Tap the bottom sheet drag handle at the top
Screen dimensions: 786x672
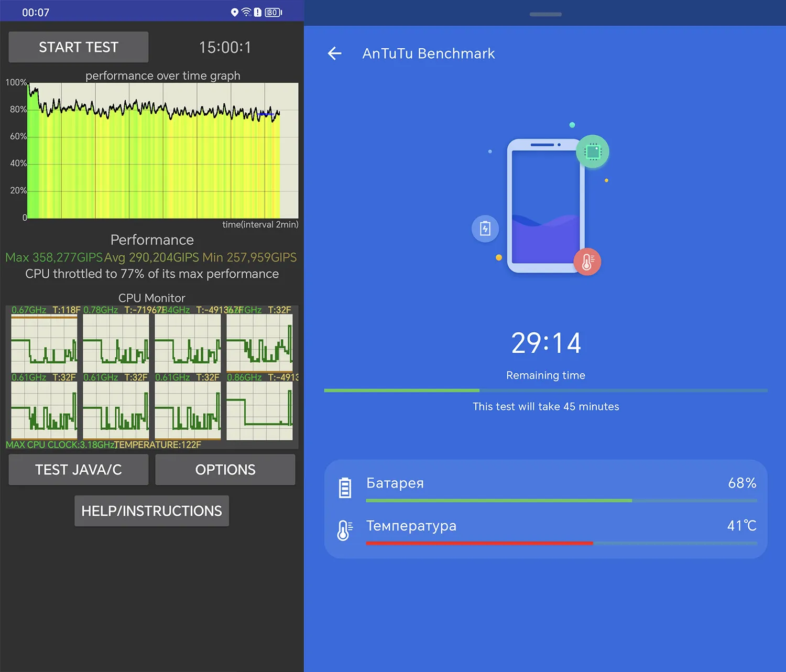pos(545,14)
